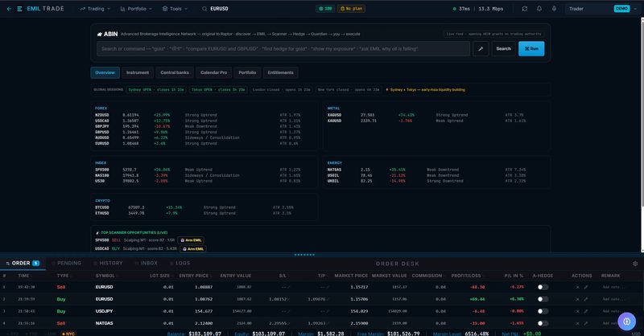Switch to the ABIN Portfolio tab
Screen dimensions: 644x336
247,72
